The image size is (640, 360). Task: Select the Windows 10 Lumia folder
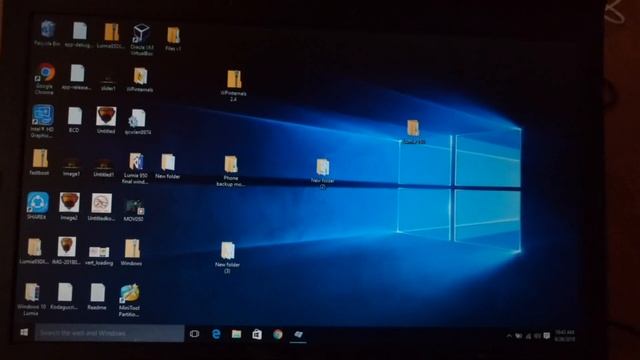(x=31, y=299)
